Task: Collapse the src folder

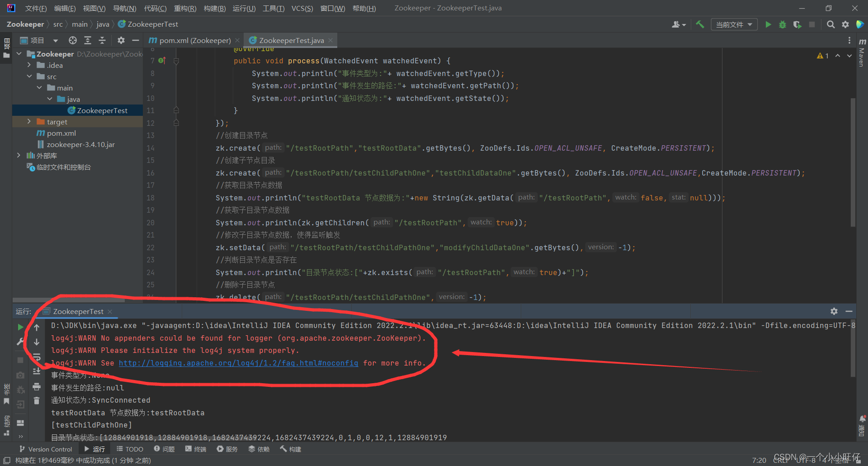Action: point(29,76)
